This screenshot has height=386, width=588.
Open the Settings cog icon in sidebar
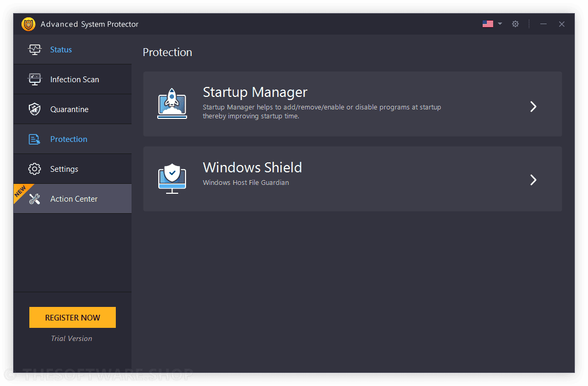[35, 169]
